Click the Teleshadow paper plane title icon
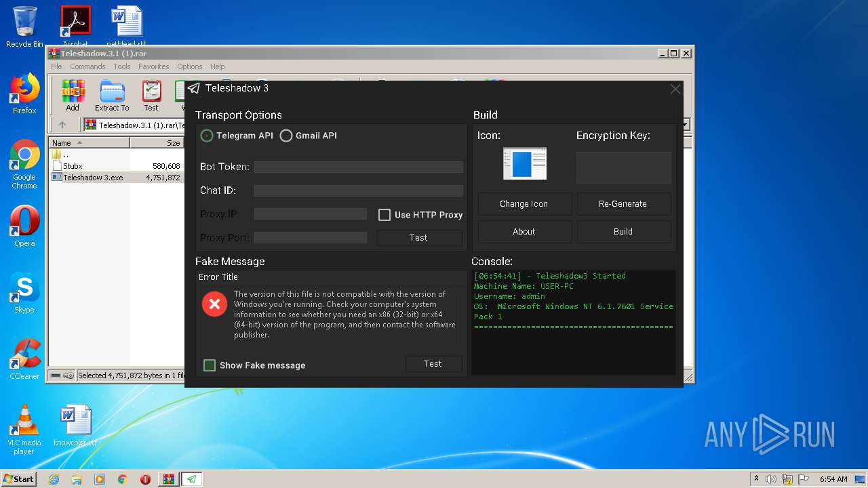This screenshot has height=488, width=868. tap(194, 88)
